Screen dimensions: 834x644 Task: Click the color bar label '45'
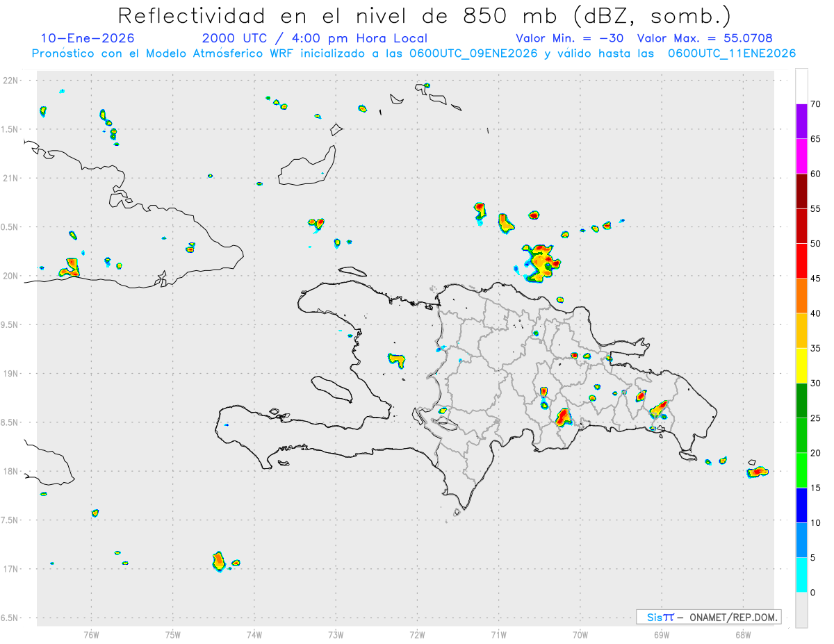[x=816, y=279]
